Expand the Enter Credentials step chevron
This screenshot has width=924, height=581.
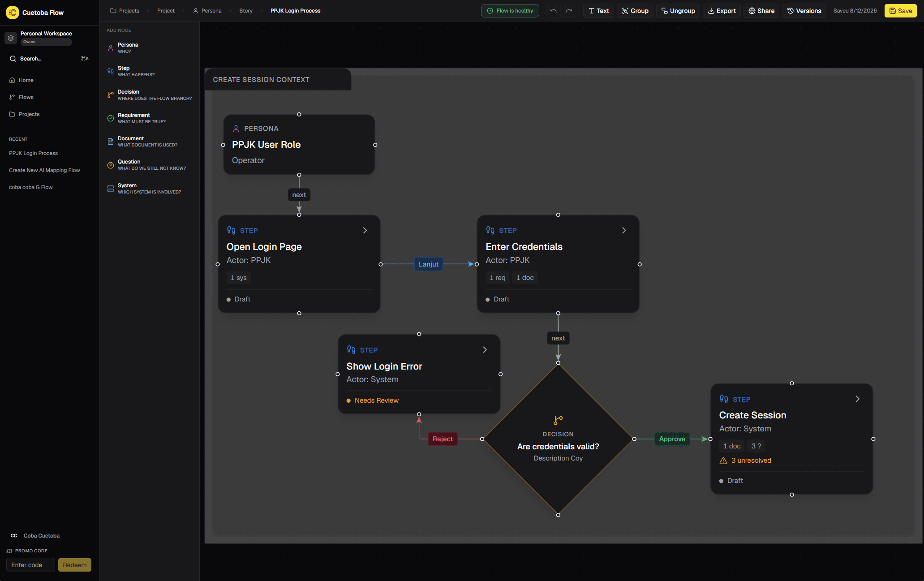click(x=624, y=230)
